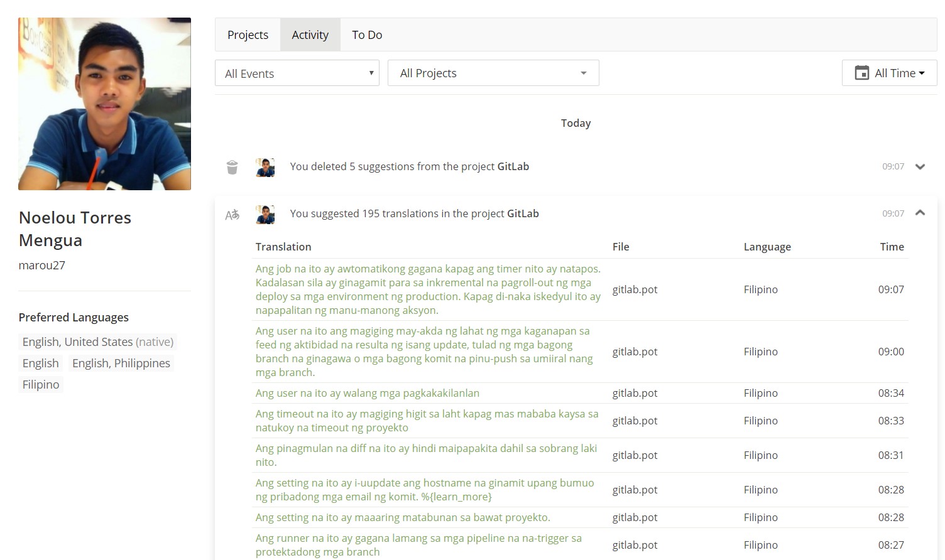Click the username 'marou27'
The height and width of the screenshot is (560, 945).
(42, 265)
